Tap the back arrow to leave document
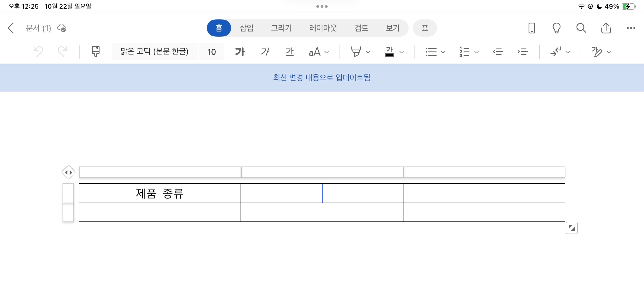 [11, 28]
